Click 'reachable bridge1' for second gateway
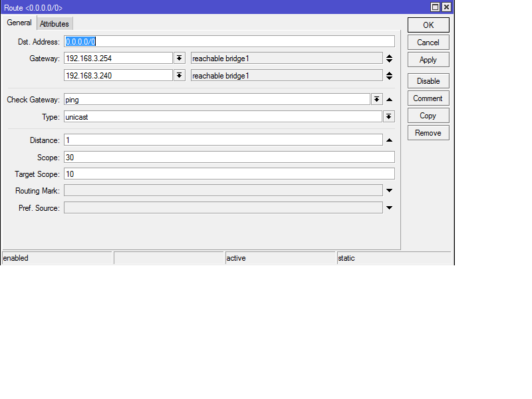This screenshot has height=399, width=532. coord(287,76)
